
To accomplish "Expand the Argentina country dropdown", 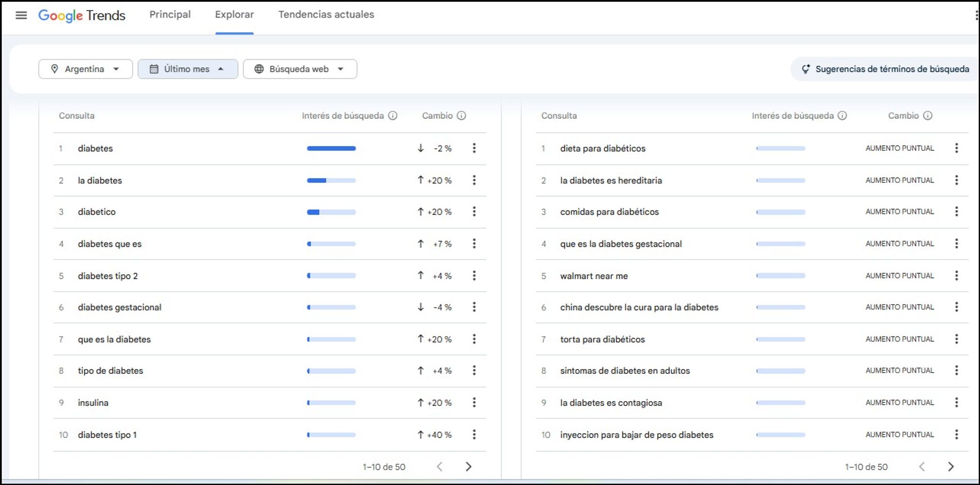I will click(x=85, y=69).
